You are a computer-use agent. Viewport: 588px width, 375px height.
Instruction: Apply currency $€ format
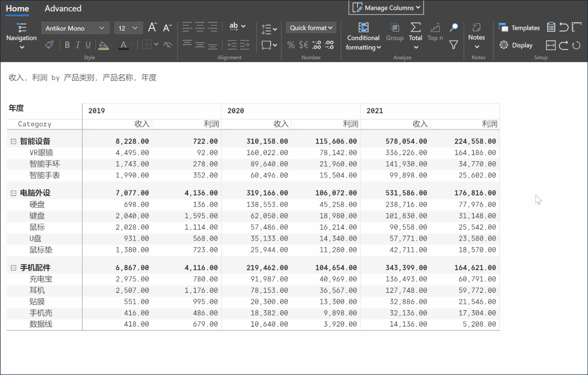[x=303, y=45]
